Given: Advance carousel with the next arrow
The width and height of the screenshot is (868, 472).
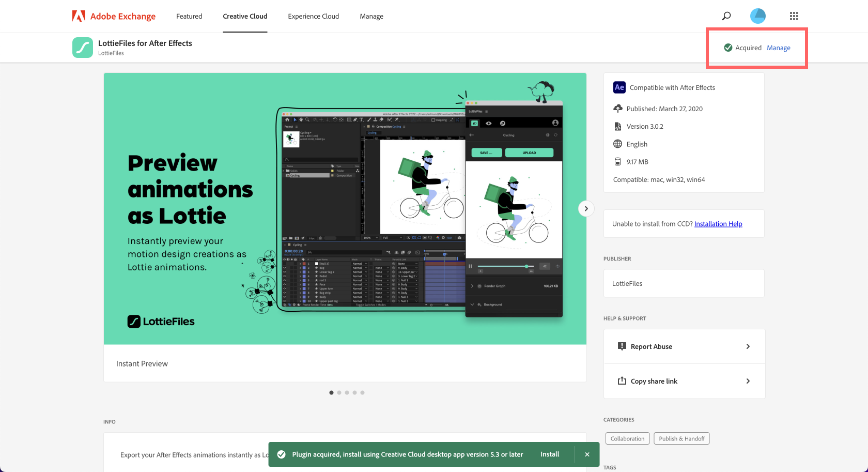Looking at the screenshot, I should coord(586,209).
